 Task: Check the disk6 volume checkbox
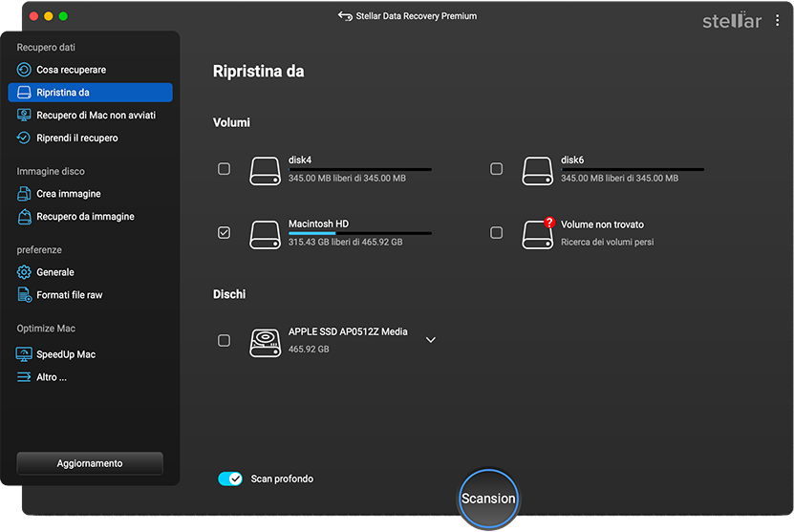point(496,168)
